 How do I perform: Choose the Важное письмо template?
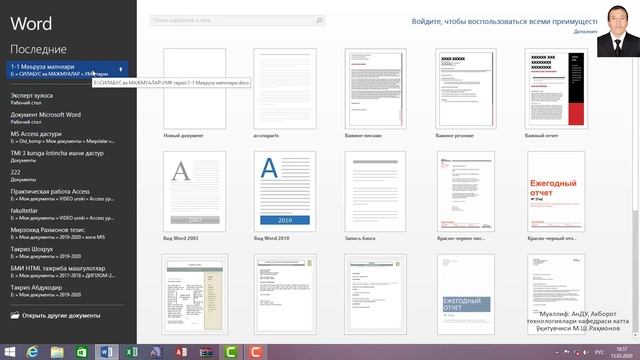tap(376, 89)
